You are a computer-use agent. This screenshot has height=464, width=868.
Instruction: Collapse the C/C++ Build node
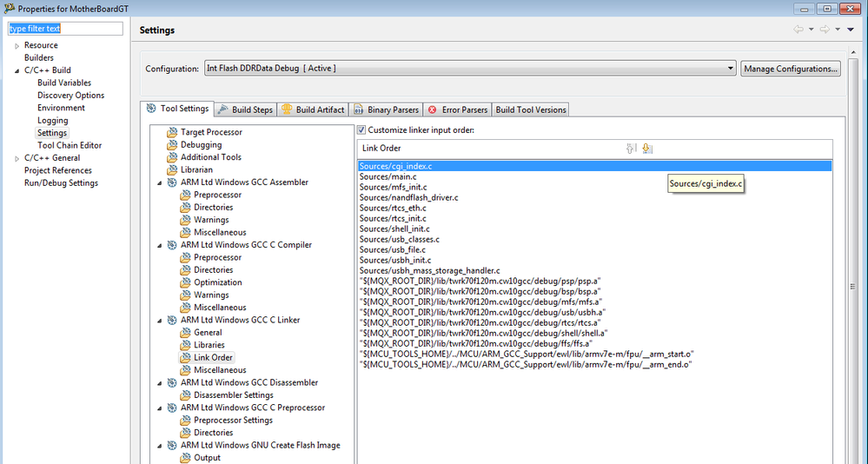(17, 70)
